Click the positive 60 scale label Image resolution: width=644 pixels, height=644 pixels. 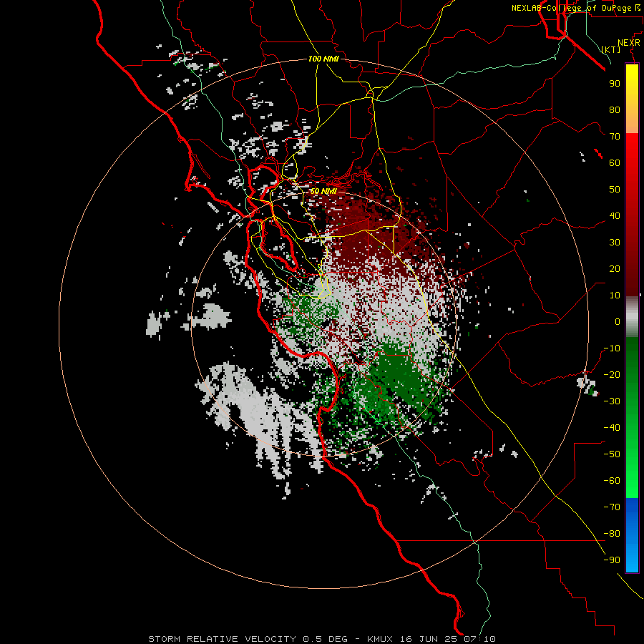(615, 162)
